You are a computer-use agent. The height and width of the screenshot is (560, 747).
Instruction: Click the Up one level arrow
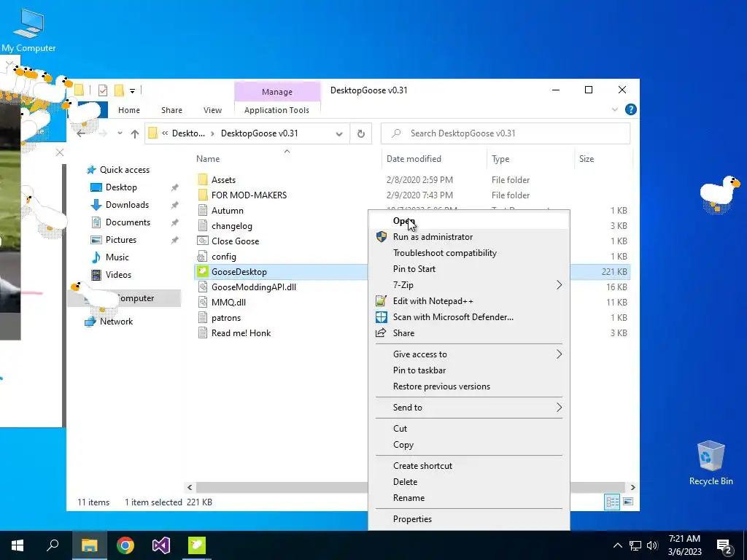pyautogui.click(x=135, y=134)
